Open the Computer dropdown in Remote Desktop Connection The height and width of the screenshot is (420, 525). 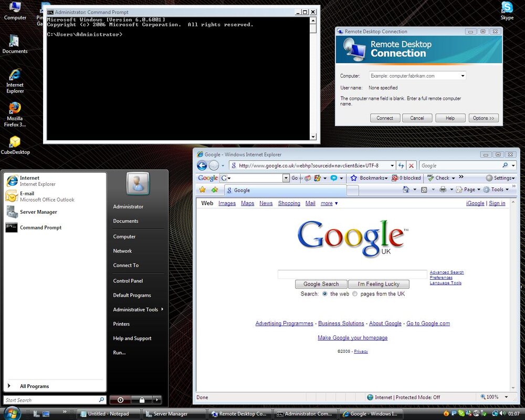(x=463, y=76)
